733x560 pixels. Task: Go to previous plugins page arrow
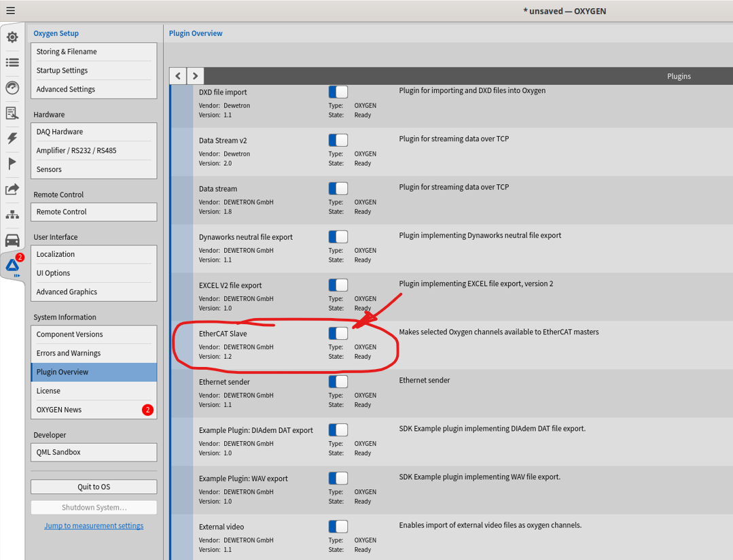[178, 76]
